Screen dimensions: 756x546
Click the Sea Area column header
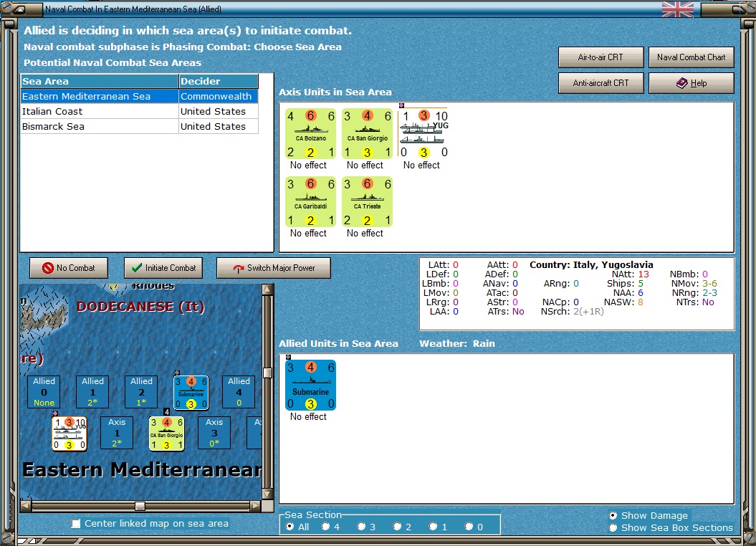(100, 81)
